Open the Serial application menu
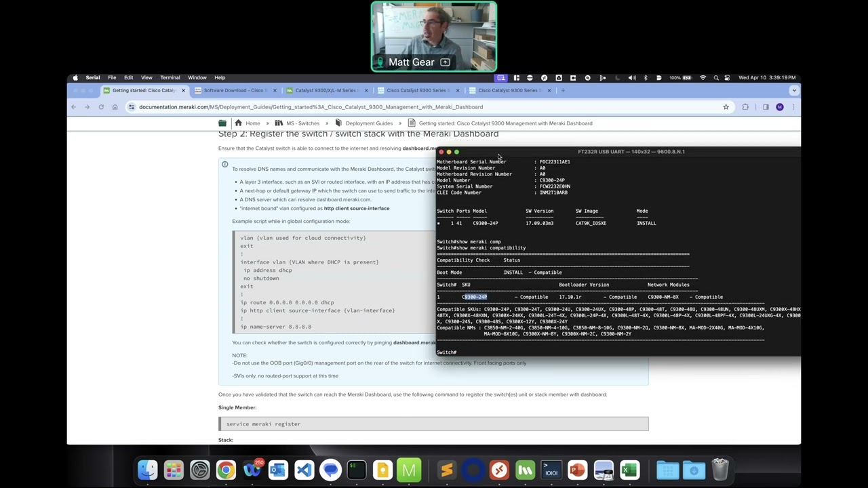 (93, 78)
